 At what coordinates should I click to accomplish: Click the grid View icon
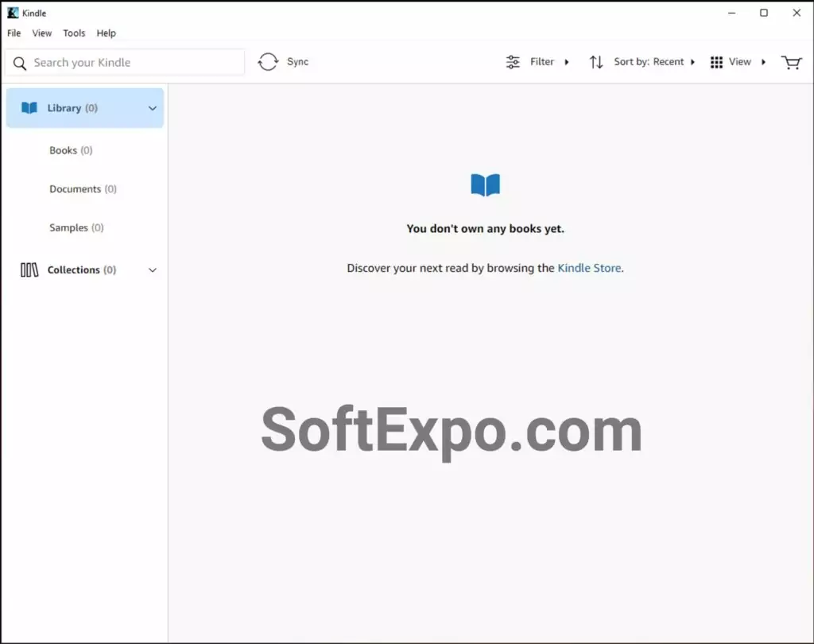(x=716, y=62)
